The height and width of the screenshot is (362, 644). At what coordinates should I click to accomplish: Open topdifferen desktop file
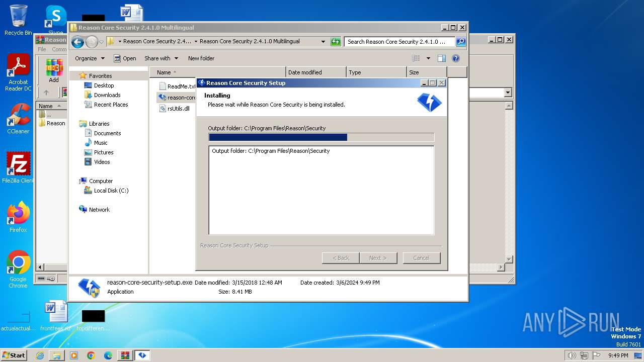point(93,320)
